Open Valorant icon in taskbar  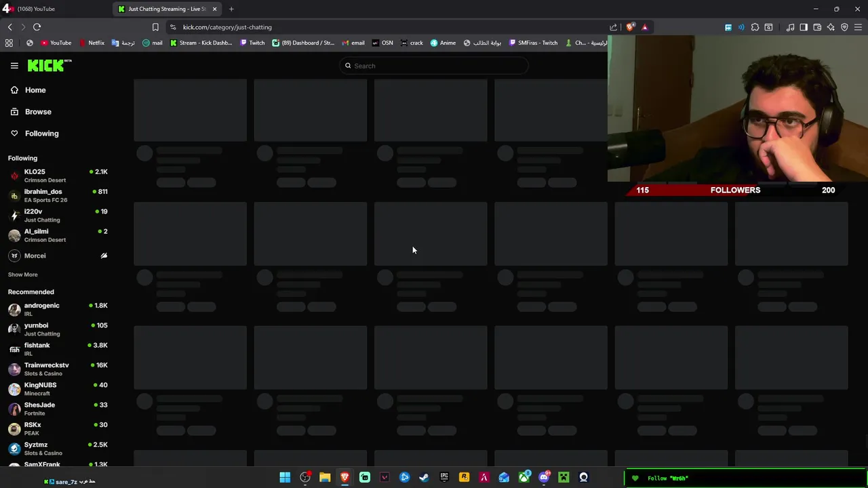coord(384,478)
